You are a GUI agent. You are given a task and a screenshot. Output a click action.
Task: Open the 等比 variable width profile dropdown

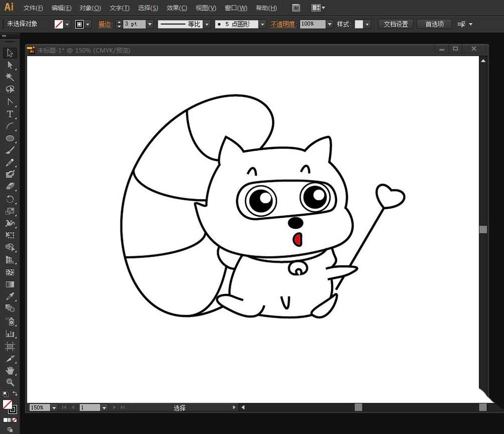207,24
